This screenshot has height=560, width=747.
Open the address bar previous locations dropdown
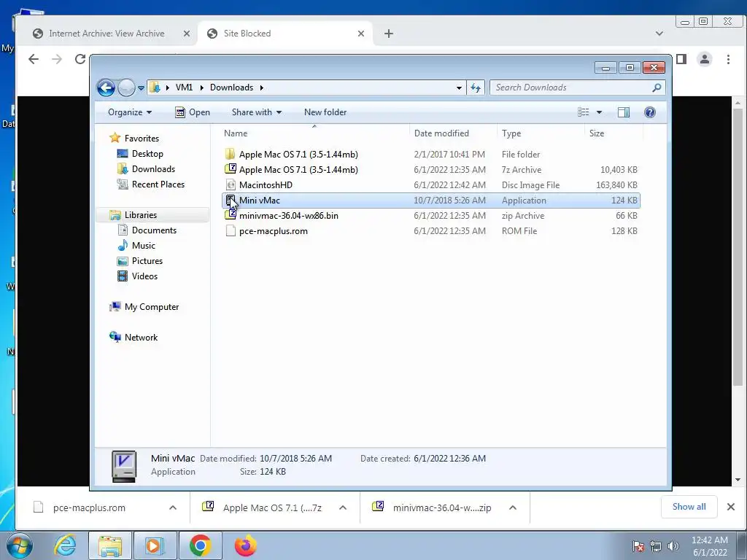pos(459,87)
